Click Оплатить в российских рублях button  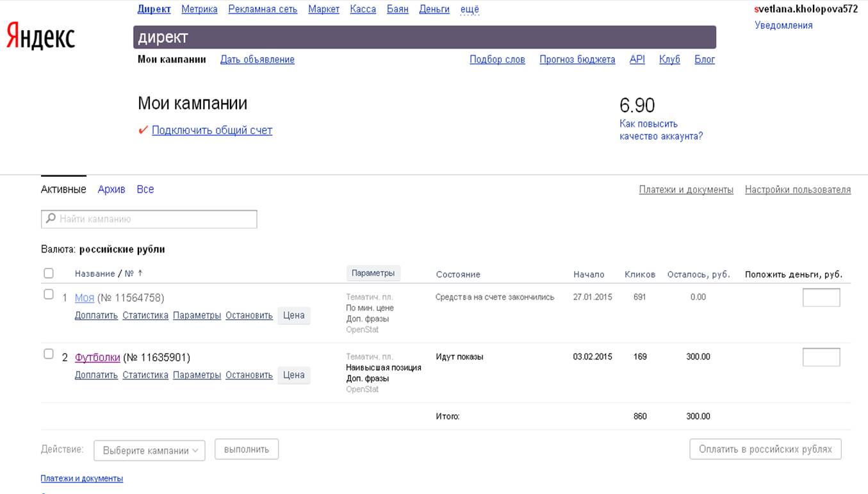coord(766,449)
